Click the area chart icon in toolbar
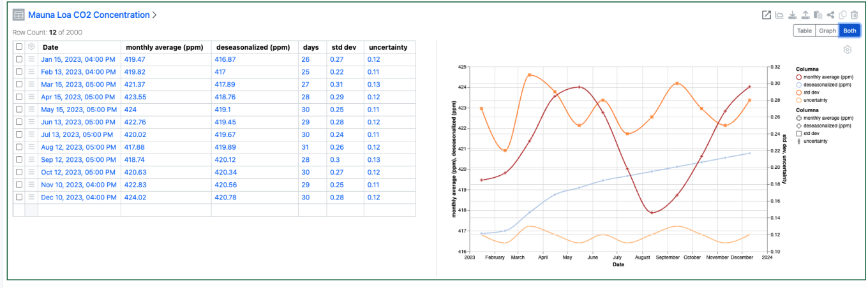Viewport: 868px width, 288px height. (x=779, y=15)
